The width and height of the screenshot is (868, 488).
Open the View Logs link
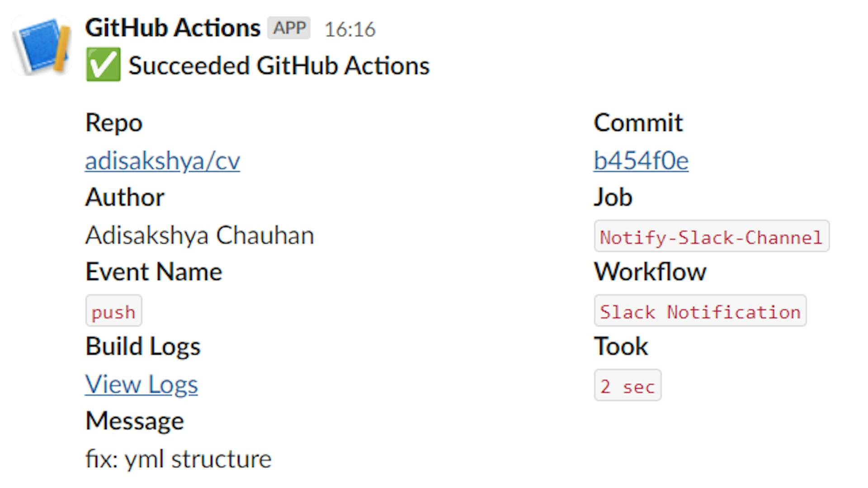[142, 385]
